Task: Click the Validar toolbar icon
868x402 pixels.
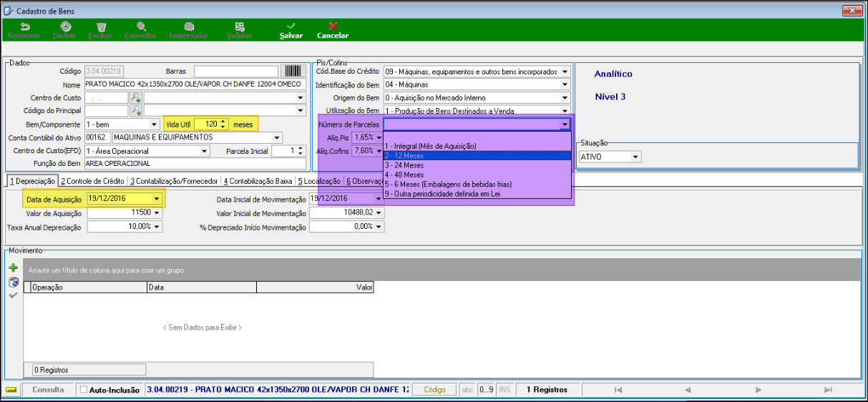Action: tap(239, 26)
